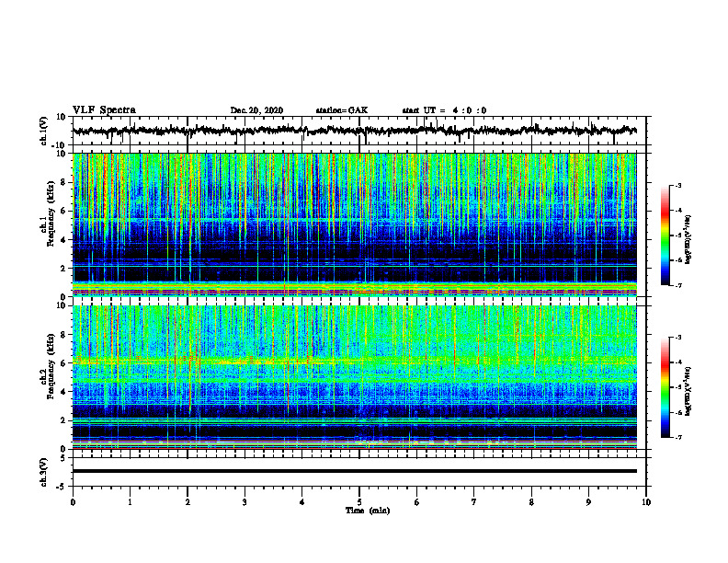The height and width of the screenshot is (563, 728).
Task: Click the -3 value on ch.1 color bar
Action: [x=677, y=185]
